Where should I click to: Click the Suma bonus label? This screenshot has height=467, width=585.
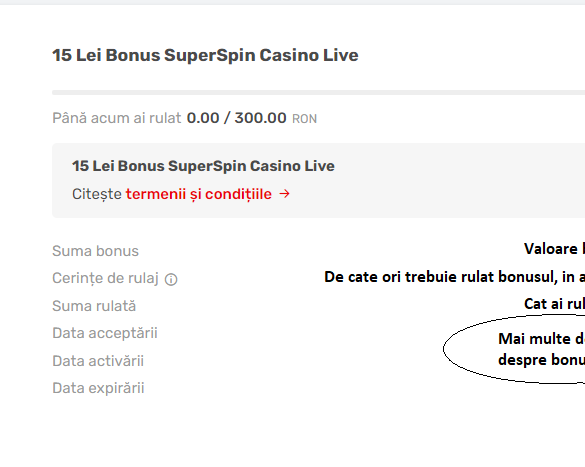tap(96, 251)
